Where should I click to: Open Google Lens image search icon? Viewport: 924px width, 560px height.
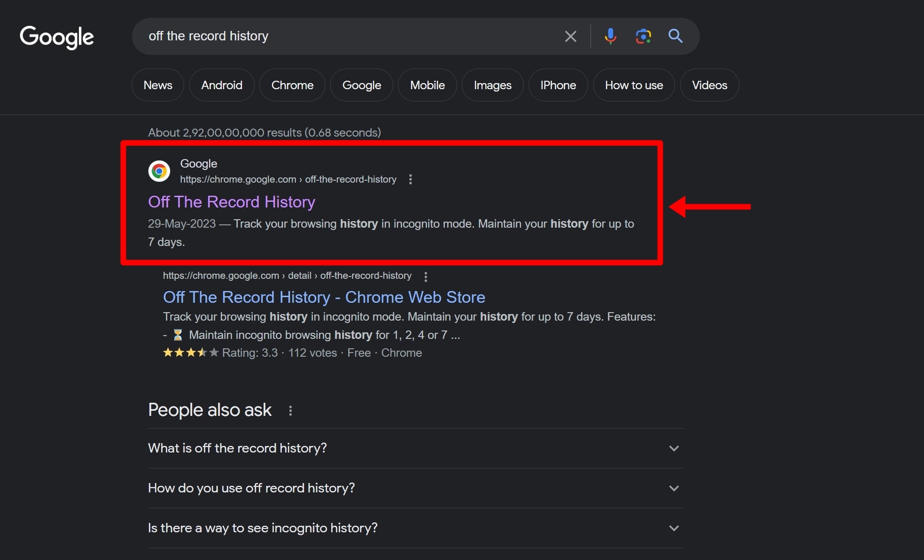coord(643,36)
